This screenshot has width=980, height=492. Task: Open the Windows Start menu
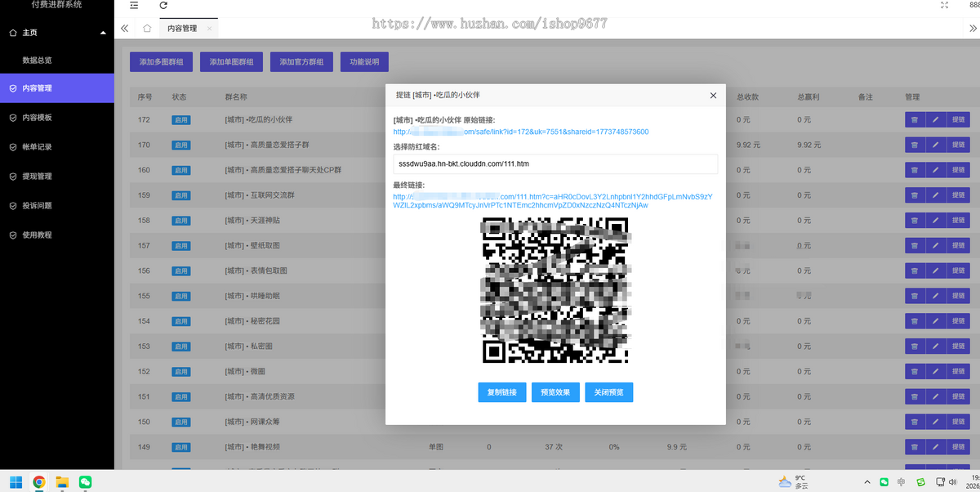pos(16,481)
